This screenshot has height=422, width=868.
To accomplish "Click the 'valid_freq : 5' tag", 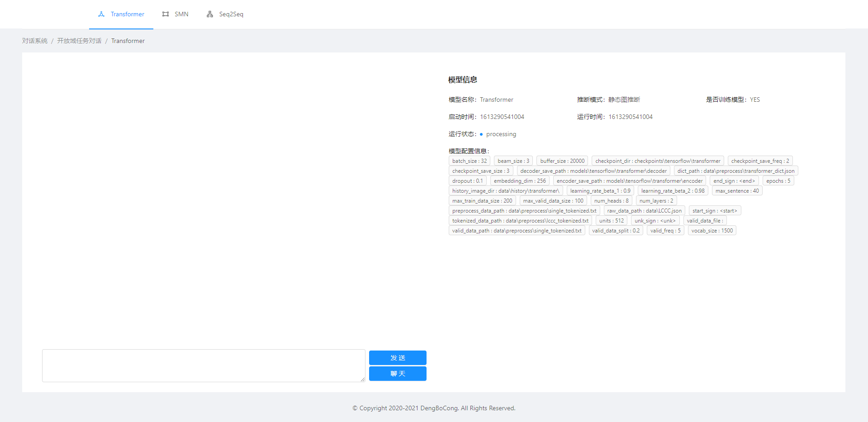I will pos(665,231).
